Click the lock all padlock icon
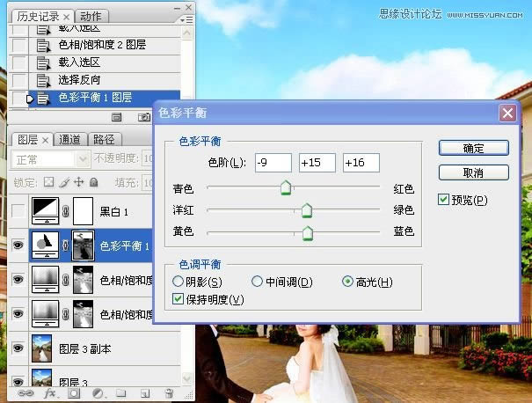This screenshot has height=403, width=532. (x=94, y=182)
